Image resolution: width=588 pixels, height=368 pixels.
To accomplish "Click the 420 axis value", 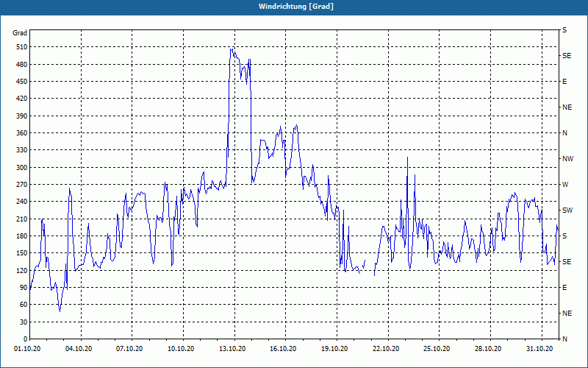I will 22,99.
